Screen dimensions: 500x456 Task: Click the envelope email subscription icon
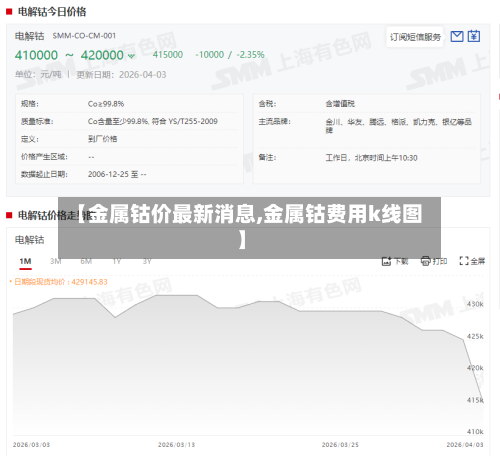pos(457,36)
